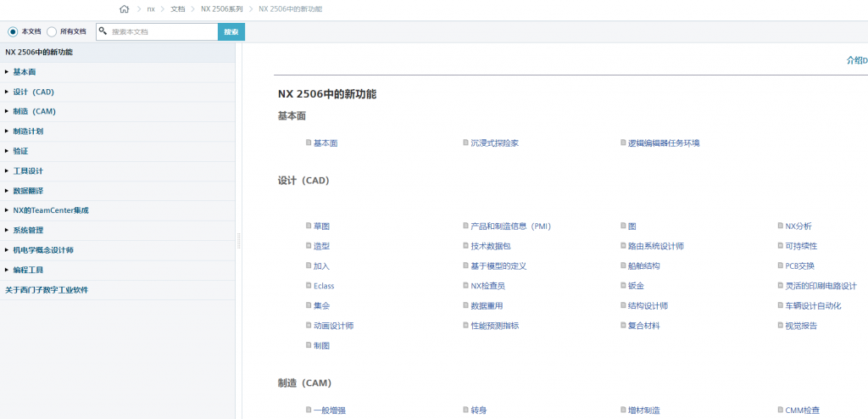Viewport: 868px width, 419px height.
Task: Click the page icon beside 性能预测指标
Action: [466, 326]
